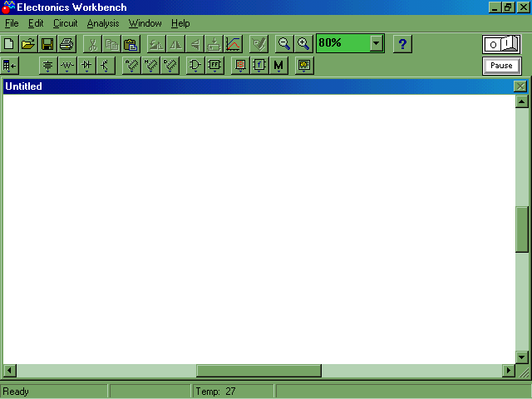Flip component vertically
This screenshot has height=399, width=532.
195,44
